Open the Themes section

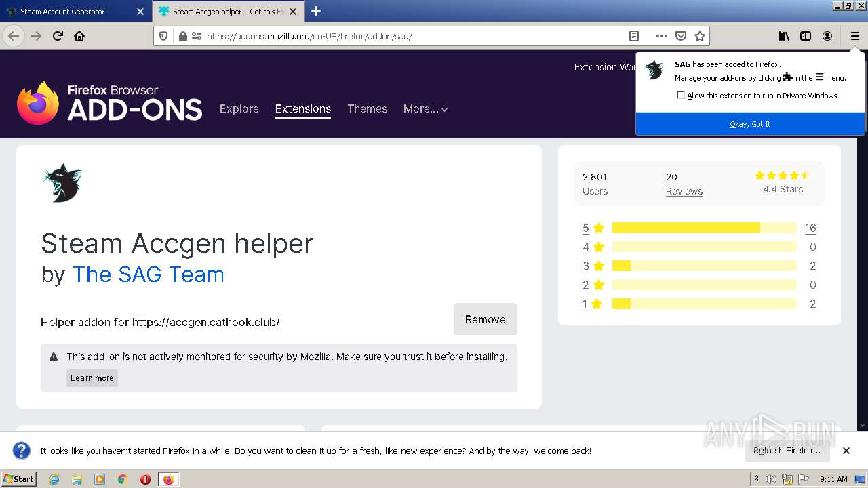(x=367, y=108)
